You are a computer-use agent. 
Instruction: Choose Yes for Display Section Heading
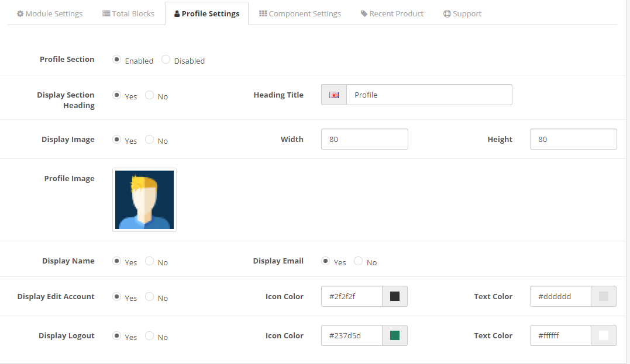point(116,95)
